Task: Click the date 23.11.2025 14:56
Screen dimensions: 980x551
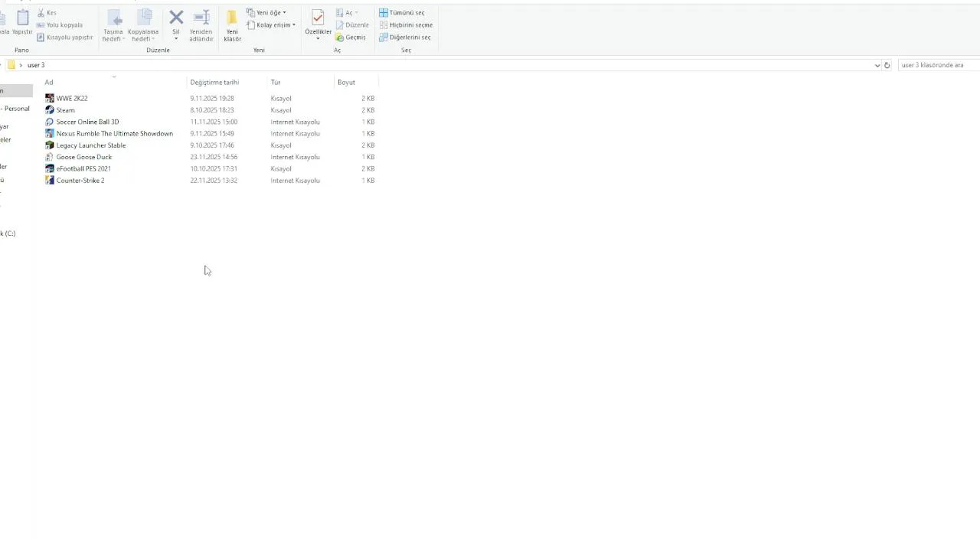Action: (214, 157)
